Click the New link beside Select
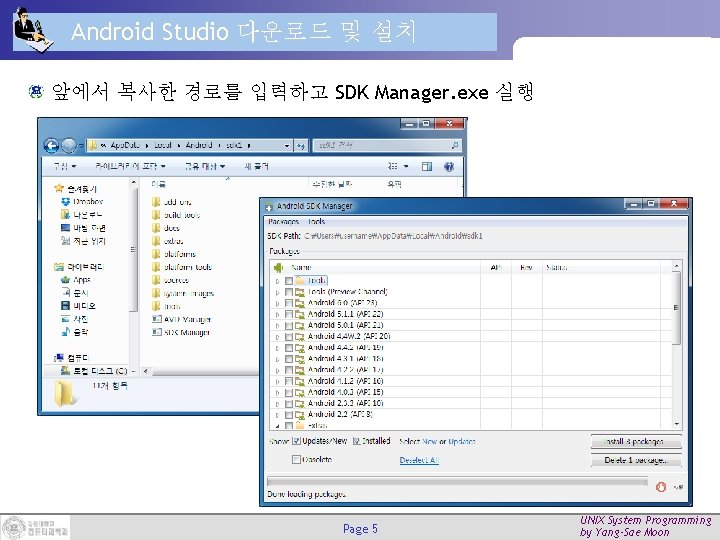This screenshot has width=720, height=540. tap(429, 442)
